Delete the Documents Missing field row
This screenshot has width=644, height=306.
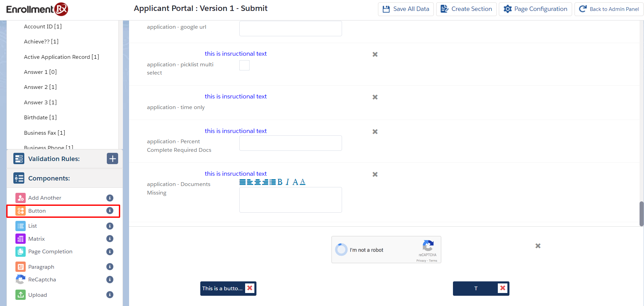375,174
